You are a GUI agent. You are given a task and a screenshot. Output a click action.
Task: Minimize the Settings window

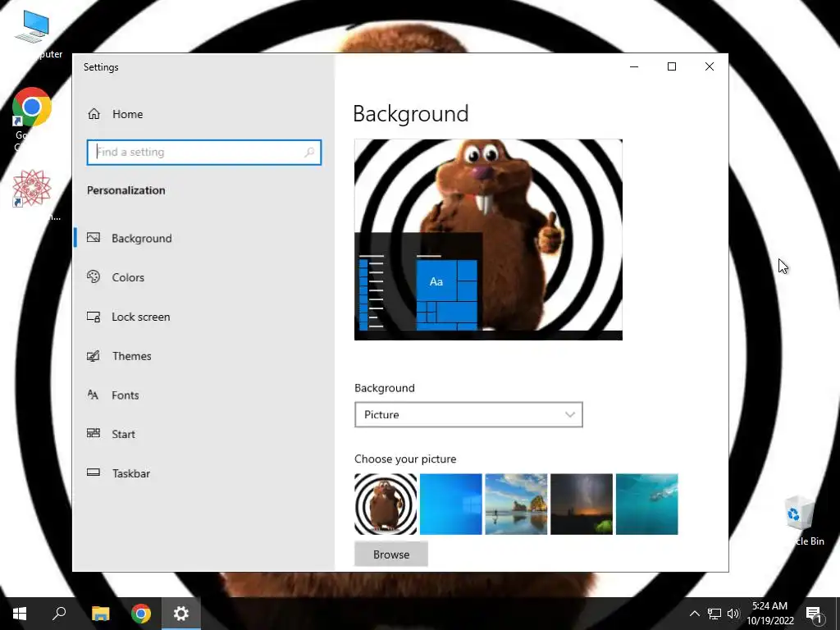(x=634, y=66)
